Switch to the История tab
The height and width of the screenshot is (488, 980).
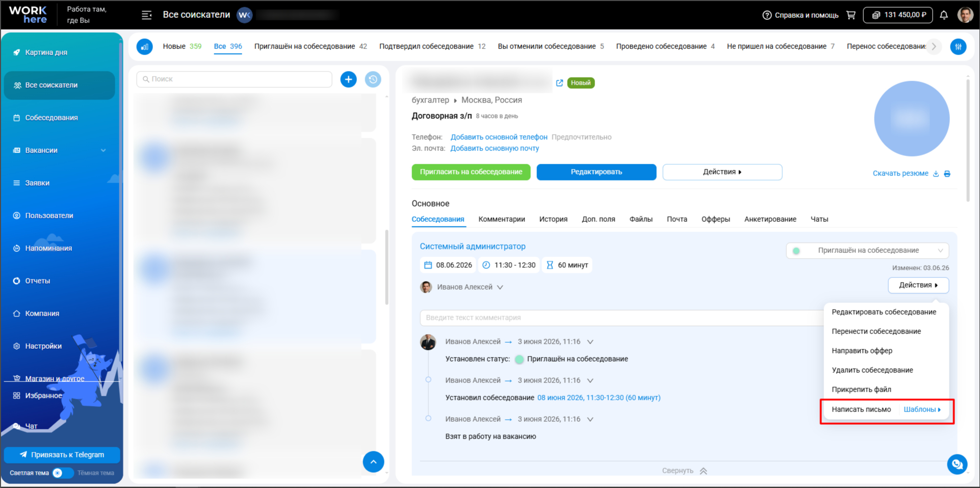click(x=553, y=219)
